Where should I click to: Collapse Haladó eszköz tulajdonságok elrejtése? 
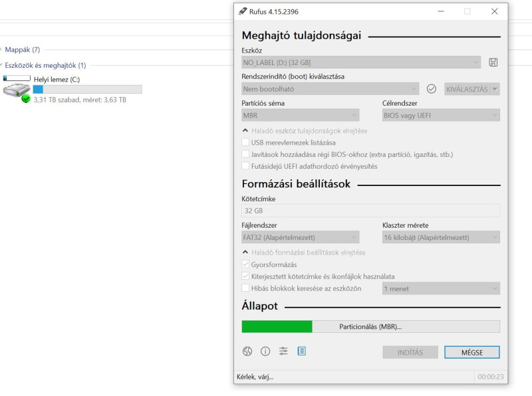[305, 130]
